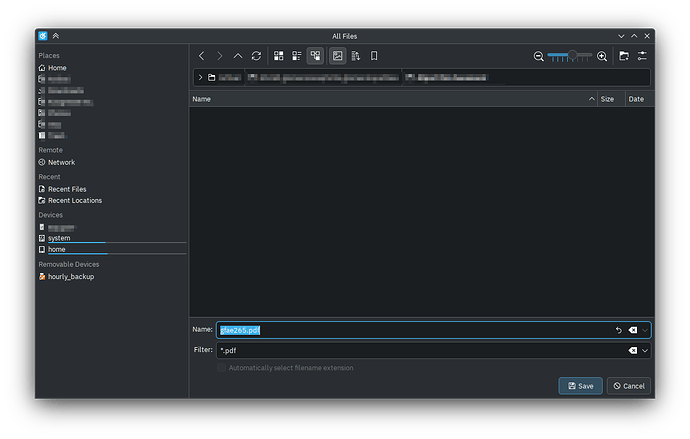Clear the Name field text

click(x=633, y=330)
